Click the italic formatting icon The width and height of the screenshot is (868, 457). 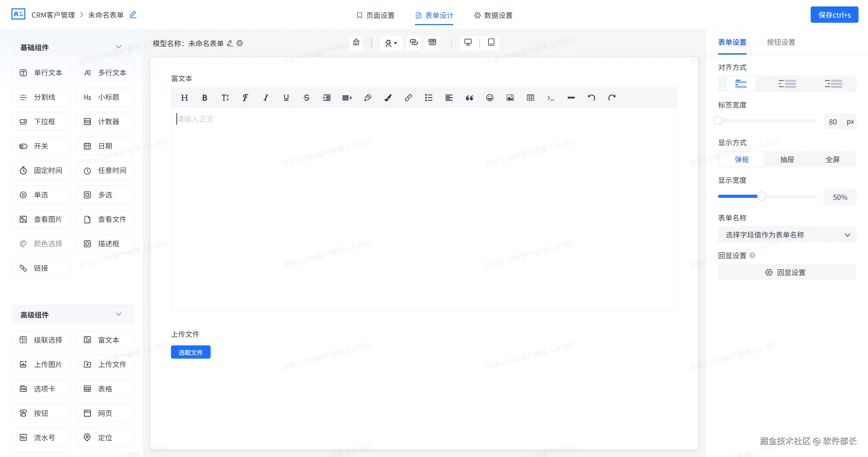coord(266,98)
